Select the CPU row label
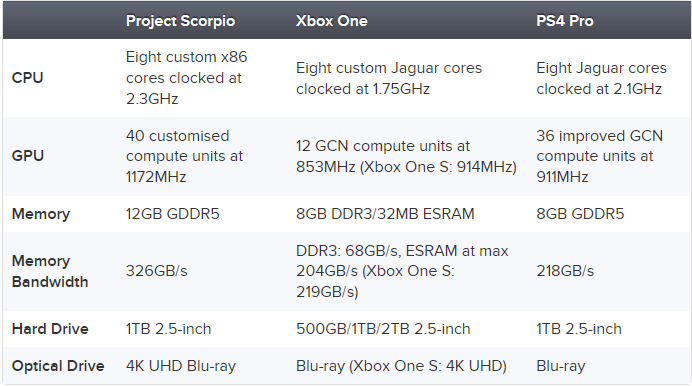This screenshot has height=386, width=692. point(27,78)
